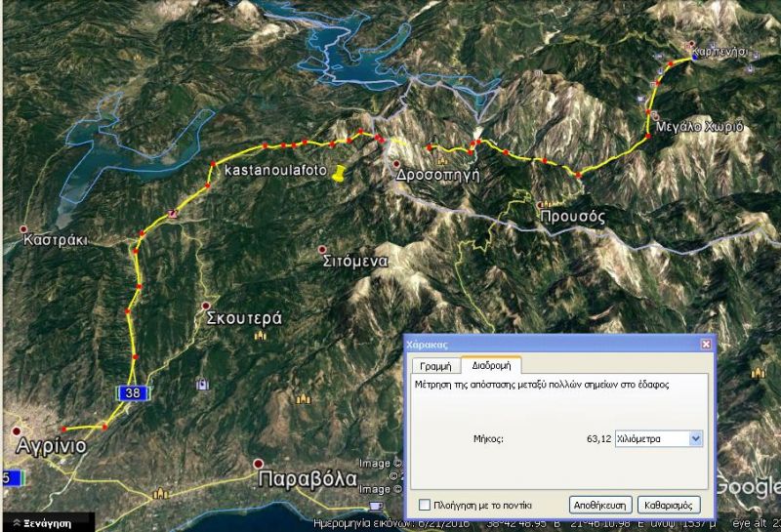Click the Καθαρισμός button
This screenshot has width=781, height=532.
coord(669,505)
